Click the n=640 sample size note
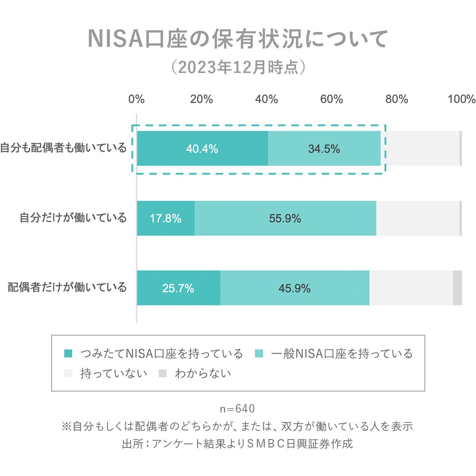The height and width of the screenshot is (476, 476). (x=238, y=409)
